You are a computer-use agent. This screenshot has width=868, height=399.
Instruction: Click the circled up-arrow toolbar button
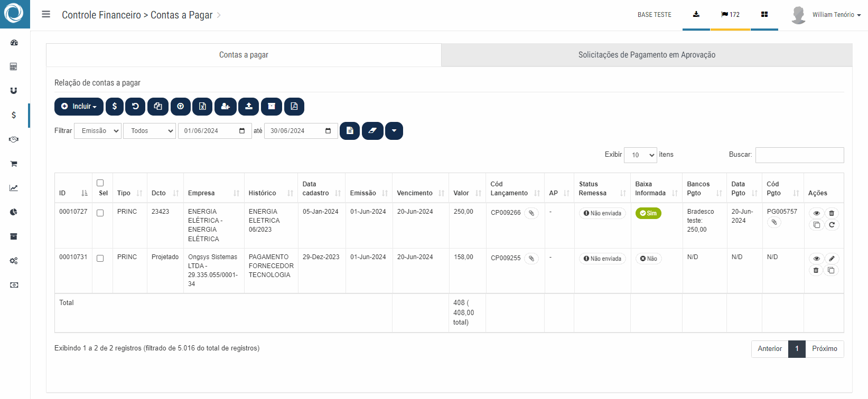(x=181, y=107)
